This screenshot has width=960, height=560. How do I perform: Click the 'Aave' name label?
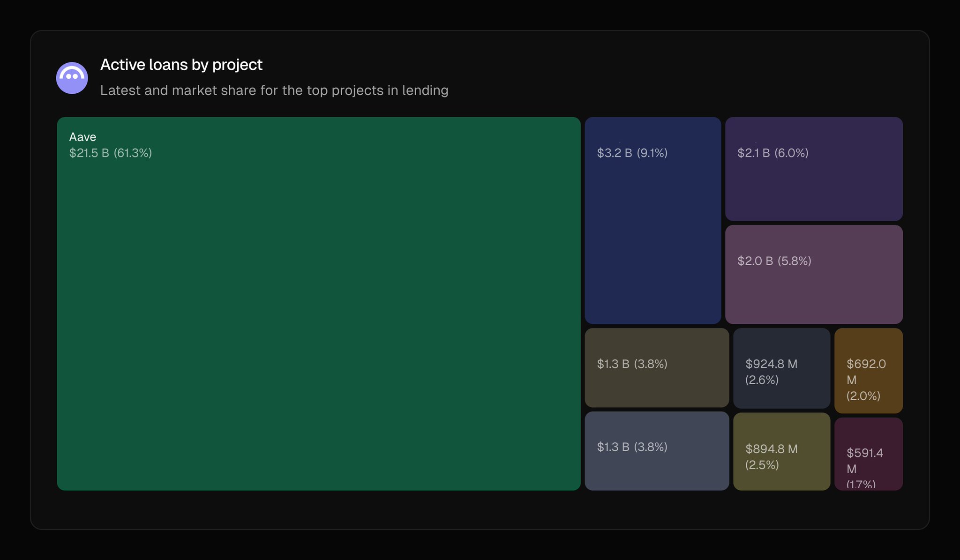(x=82, y=137)
